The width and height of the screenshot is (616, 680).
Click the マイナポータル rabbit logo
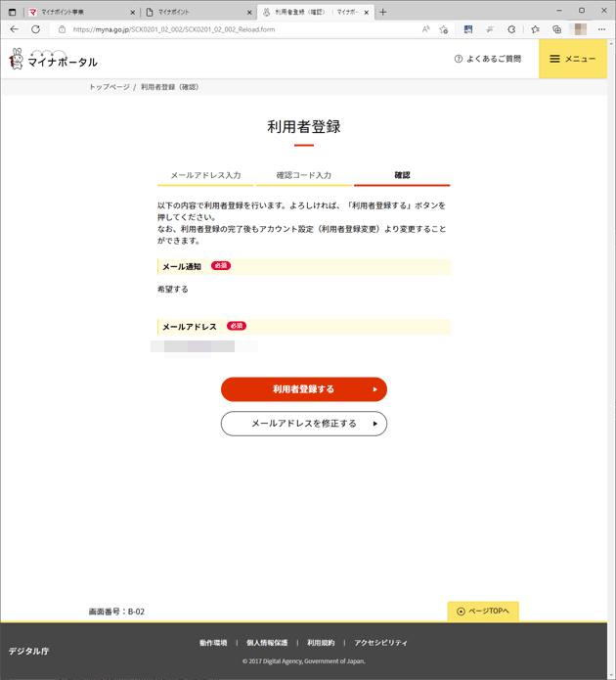pos(54,59)
